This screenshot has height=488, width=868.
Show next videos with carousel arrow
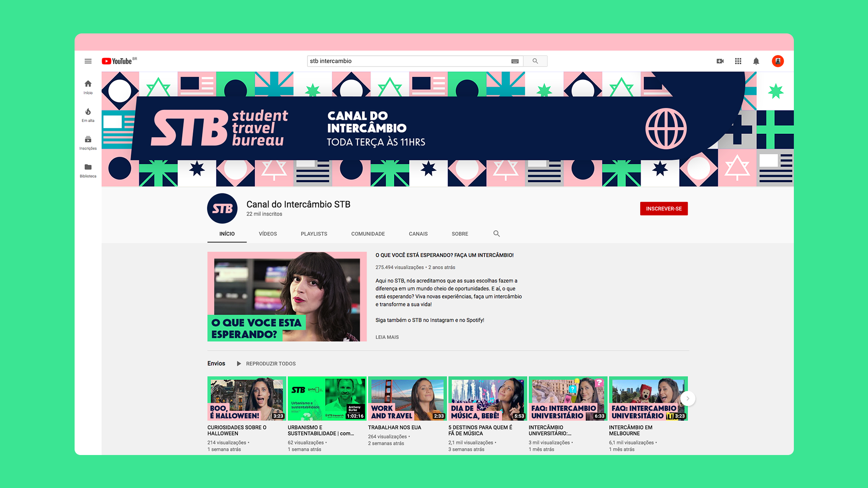point(688,399)
